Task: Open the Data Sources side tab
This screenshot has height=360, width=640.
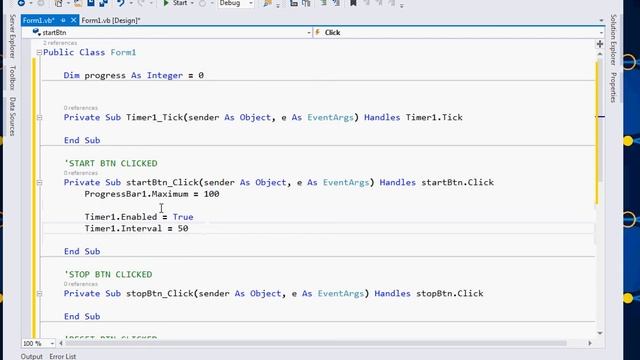Action: [x=13, y=116]
